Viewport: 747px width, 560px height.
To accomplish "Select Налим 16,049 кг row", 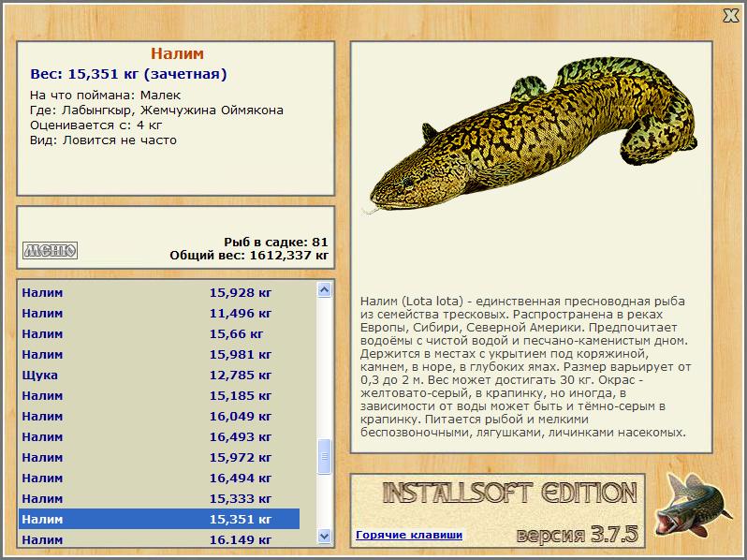I will 159,416.
